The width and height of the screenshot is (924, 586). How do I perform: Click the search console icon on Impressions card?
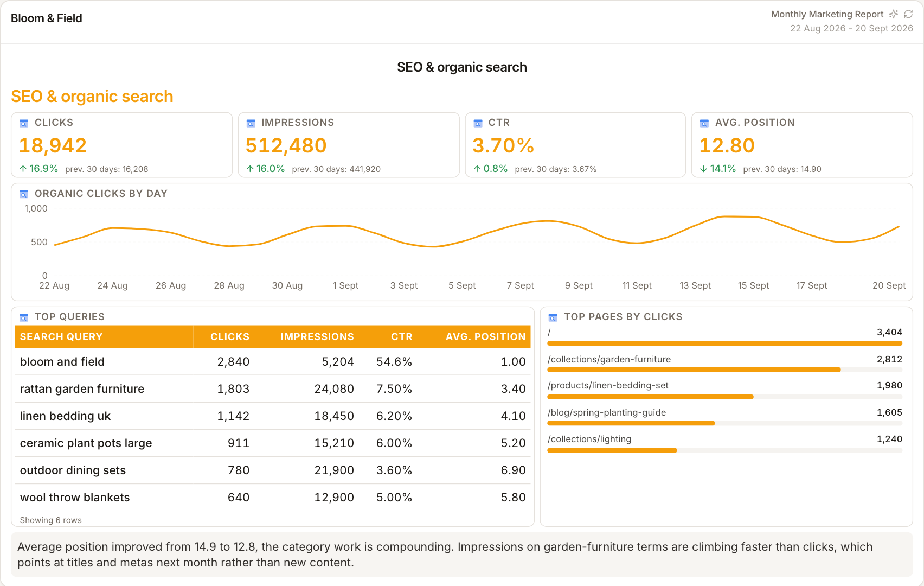click(251, 123)
